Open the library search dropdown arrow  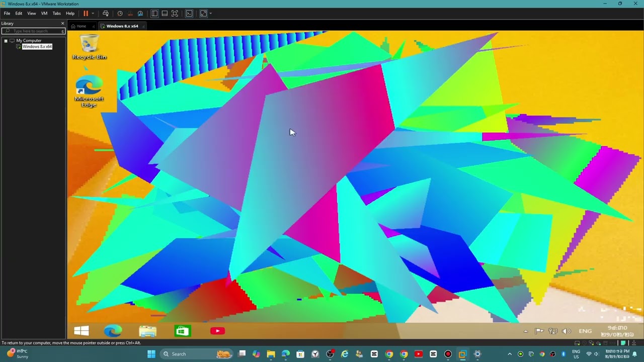[63, 31]
